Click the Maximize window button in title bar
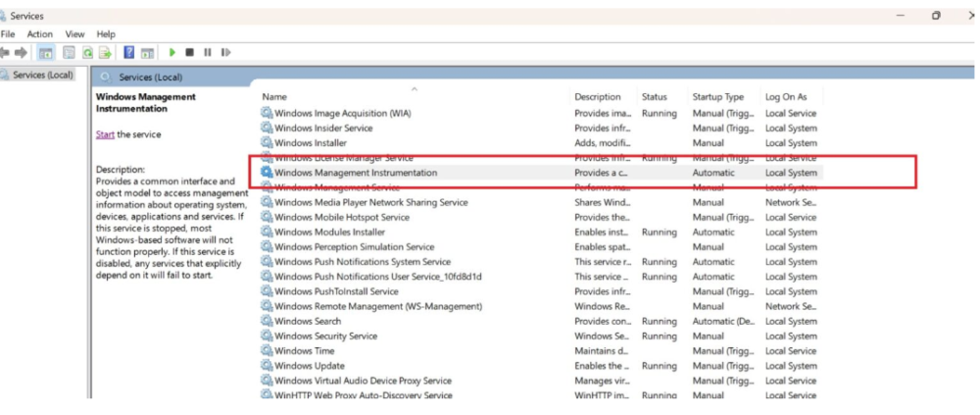980x415 pixels. 936,16
